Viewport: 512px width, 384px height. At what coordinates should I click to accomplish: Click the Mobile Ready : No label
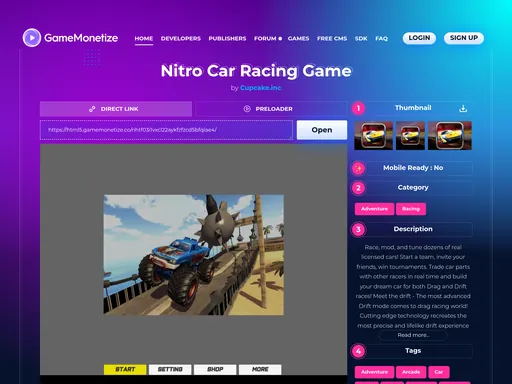click(413, 168)
